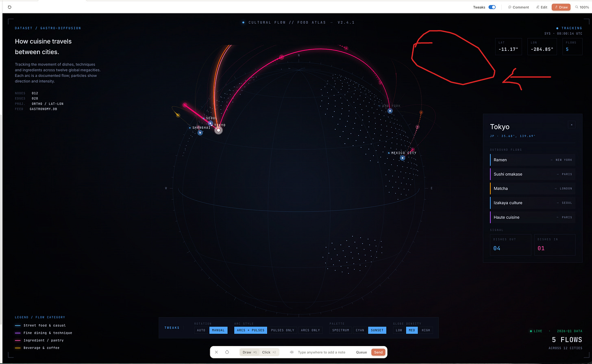Focus the 'Type anywhere to add a note' field
The image size is (592, 364).
322,352
